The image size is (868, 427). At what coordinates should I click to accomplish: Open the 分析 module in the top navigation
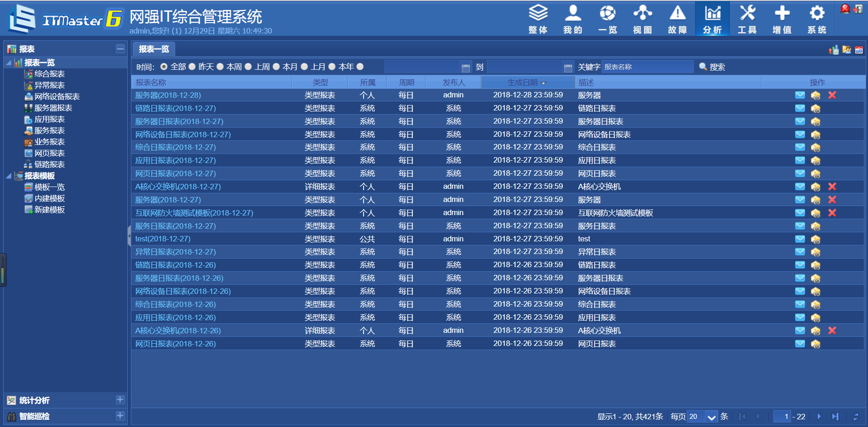712,18
